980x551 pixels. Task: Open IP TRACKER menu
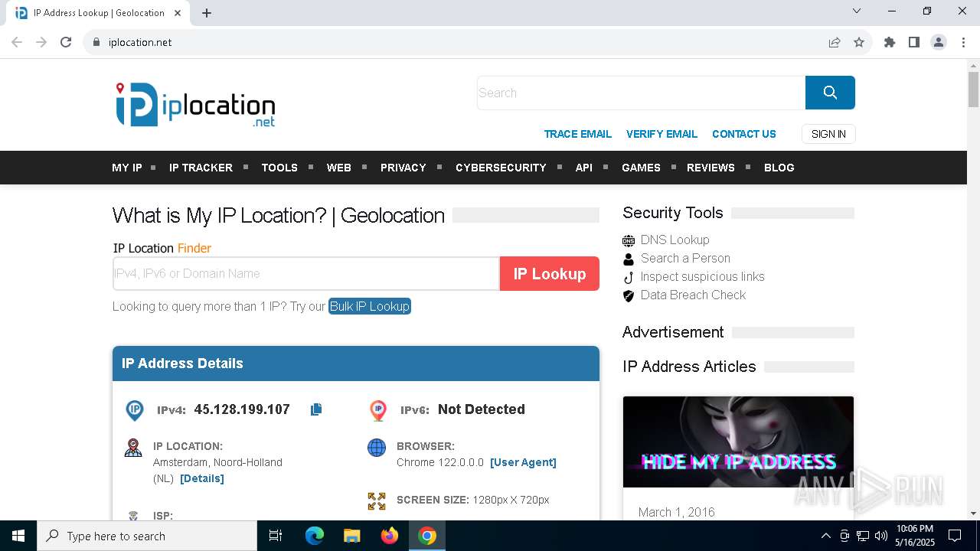click(201, 168)
